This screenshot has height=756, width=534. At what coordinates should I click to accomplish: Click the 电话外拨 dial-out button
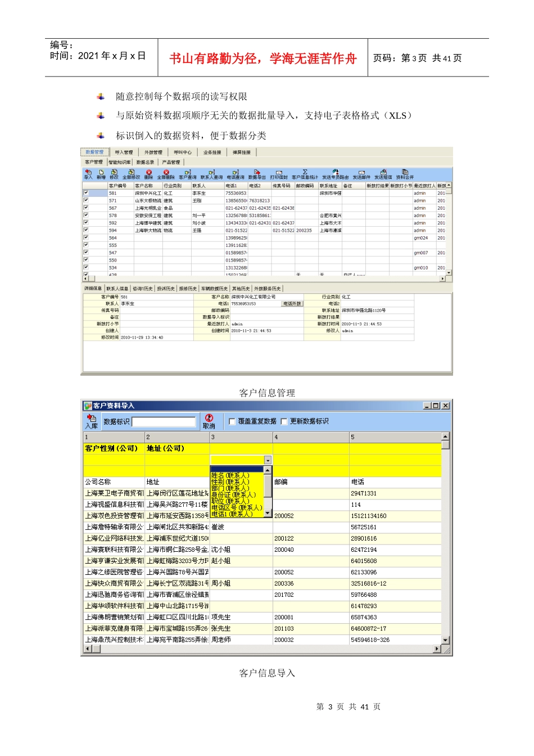[292, 304]
